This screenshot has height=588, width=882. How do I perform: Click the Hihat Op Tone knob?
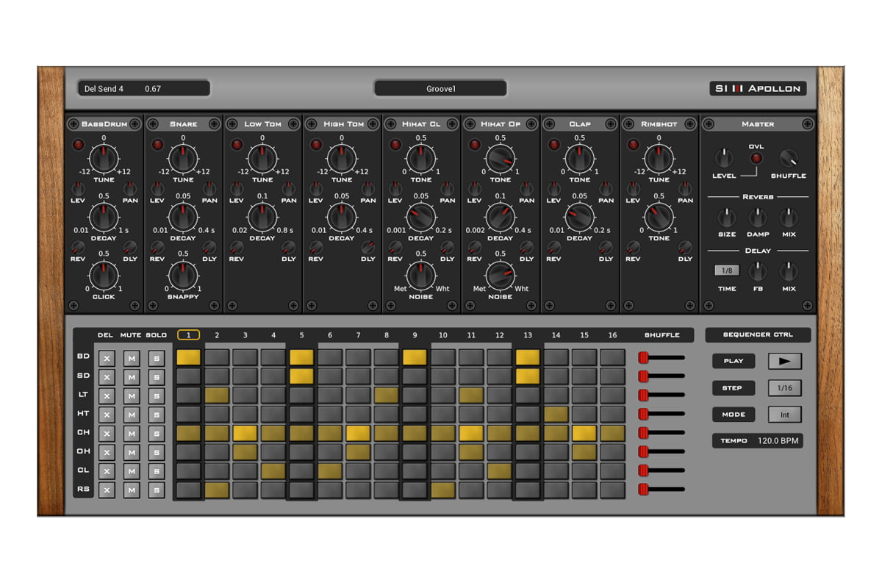[x=501, y=158]
